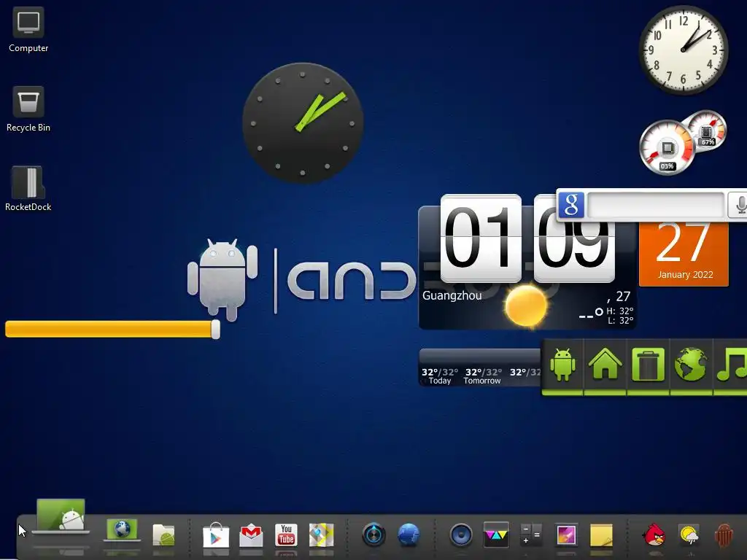747x560 pixels.
Task: Click the green Home launcher tile
Action: coord(605,366)
